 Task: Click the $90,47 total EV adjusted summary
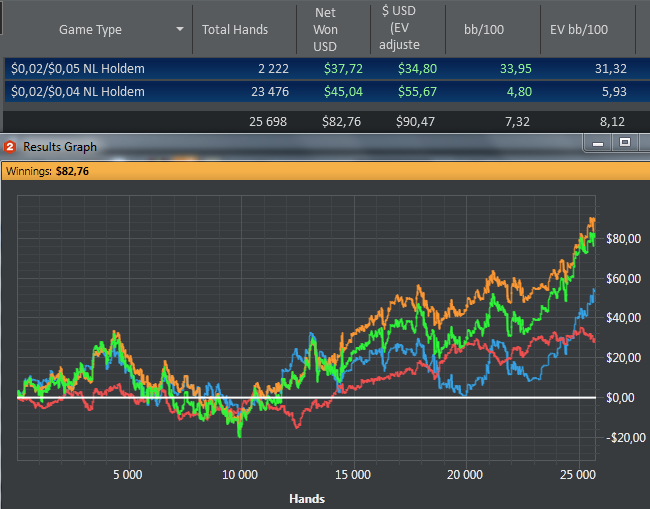click(415, 121)
